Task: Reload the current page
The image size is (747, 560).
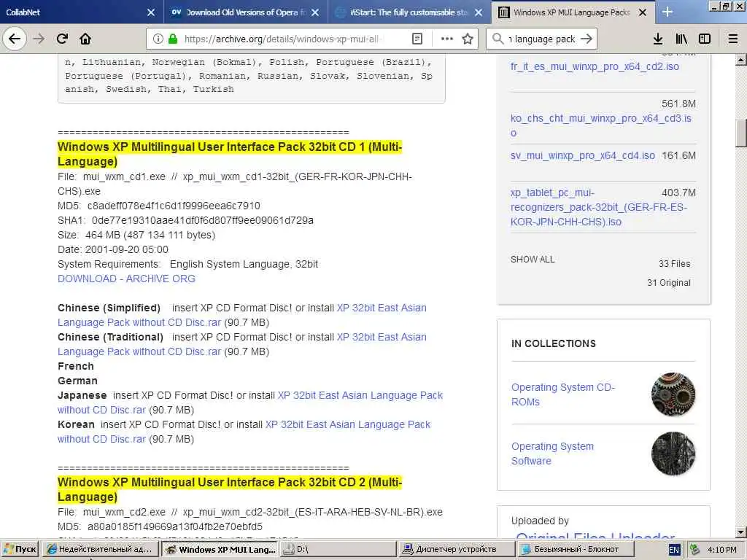Action: click(x=63, y=39)
